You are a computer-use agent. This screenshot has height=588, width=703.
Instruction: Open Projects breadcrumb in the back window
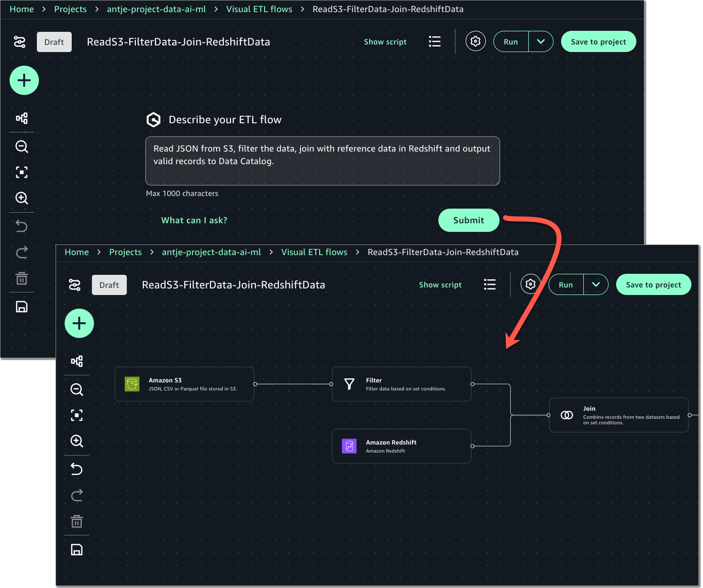pos(70,9)
